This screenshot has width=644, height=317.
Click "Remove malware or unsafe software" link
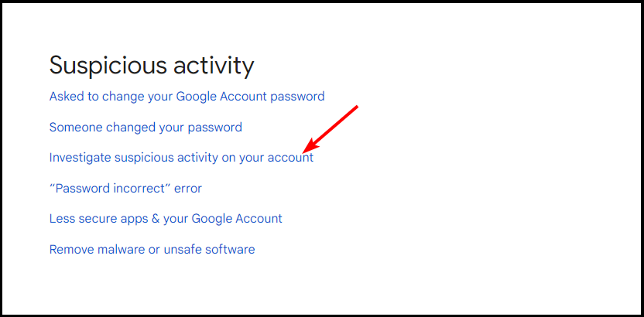[152, 249]
